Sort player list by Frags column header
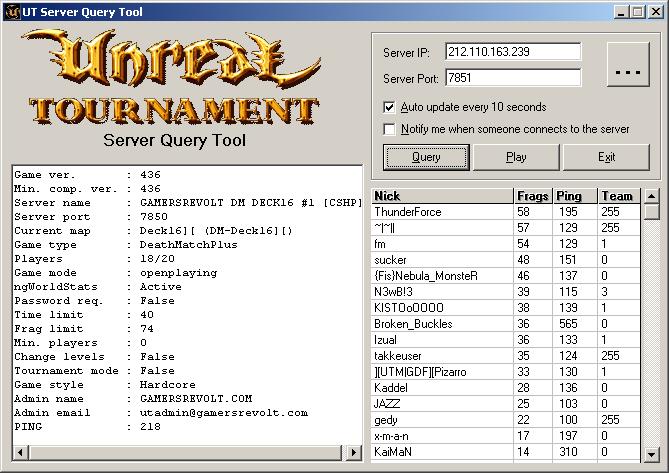 click(533, 196)
